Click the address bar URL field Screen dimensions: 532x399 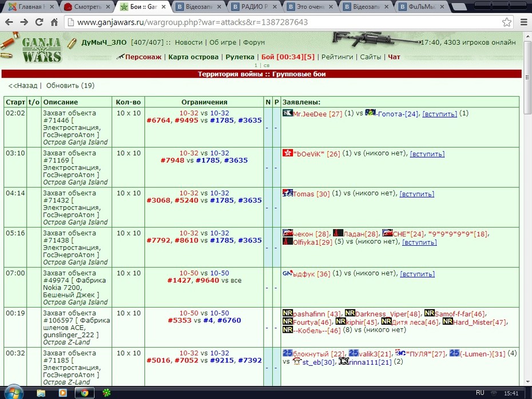point(285,22)
